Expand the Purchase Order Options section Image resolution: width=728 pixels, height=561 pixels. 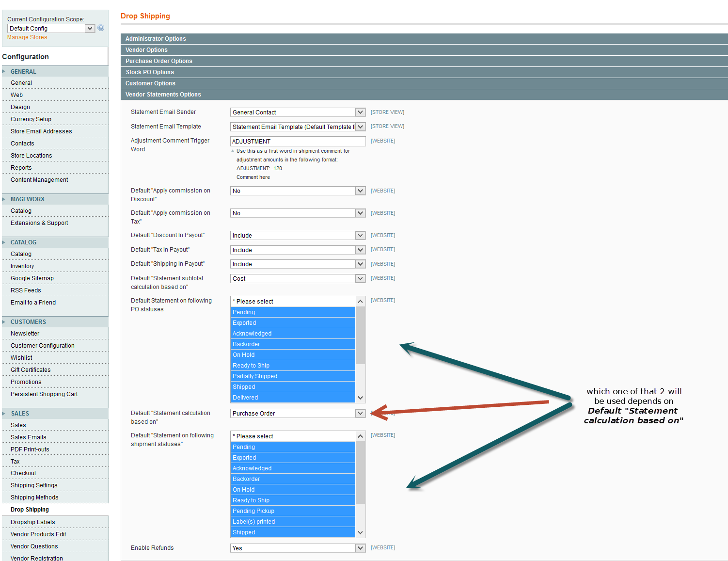(424, 61)
